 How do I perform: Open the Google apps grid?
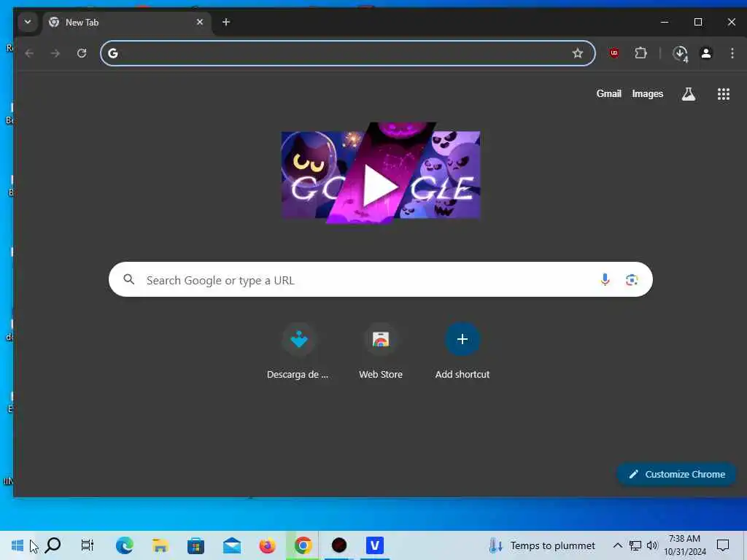click(724, 94)
